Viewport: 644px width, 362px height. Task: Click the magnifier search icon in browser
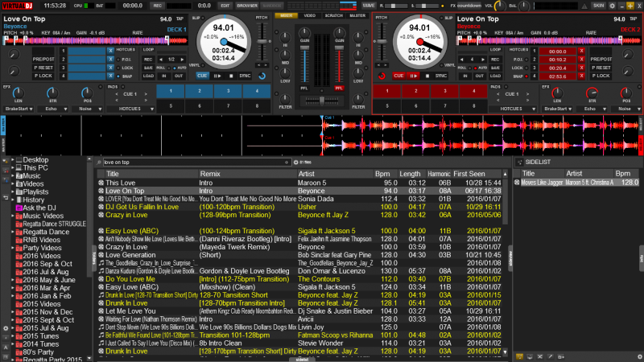[x=99, y=162]
